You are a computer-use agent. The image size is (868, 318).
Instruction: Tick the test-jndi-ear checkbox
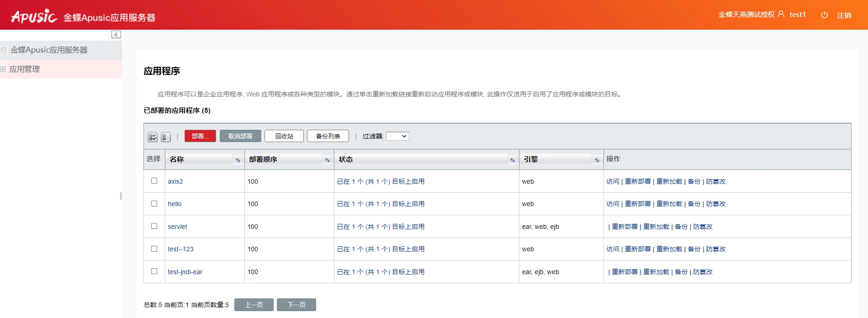click(x=154, y=271)
